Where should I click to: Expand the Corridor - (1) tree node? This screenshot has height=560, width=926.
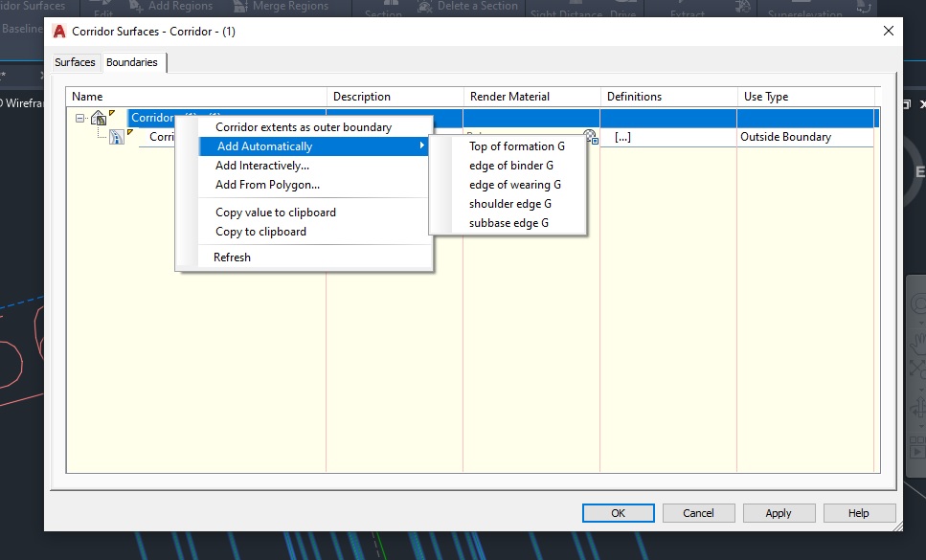tap(81, 117)
